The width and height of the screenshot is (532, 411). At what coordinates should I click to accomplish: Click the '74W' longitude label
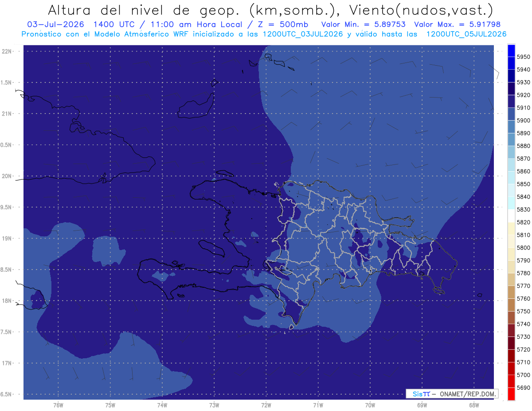pyautogui.click(x=162, y=405)
